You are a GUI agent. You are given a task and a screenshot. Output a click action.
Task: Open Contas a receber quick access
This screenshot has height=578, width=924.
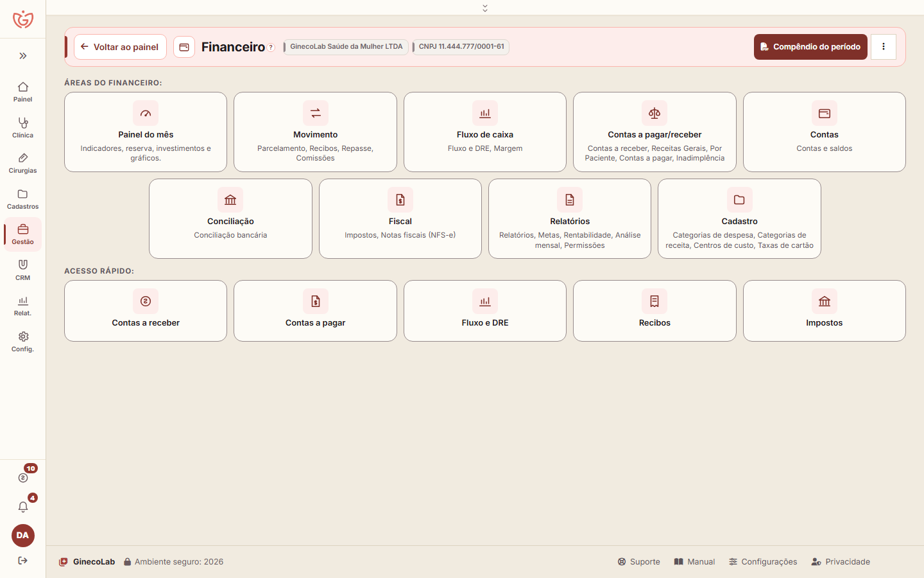coord(146,311)
